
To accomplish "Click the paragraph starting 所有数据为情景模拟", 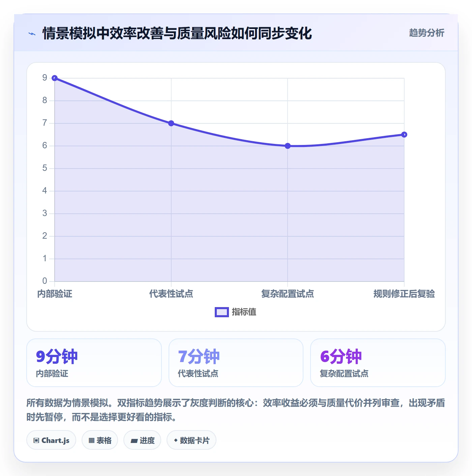I will [x=236, y=410].
